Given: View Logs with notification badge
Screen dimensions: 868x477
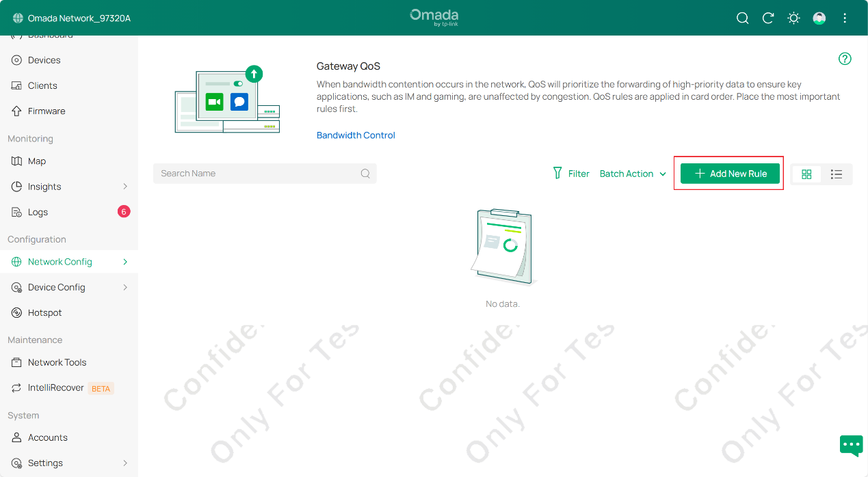Looking at the screenshot, I should [x=38, y=212].
